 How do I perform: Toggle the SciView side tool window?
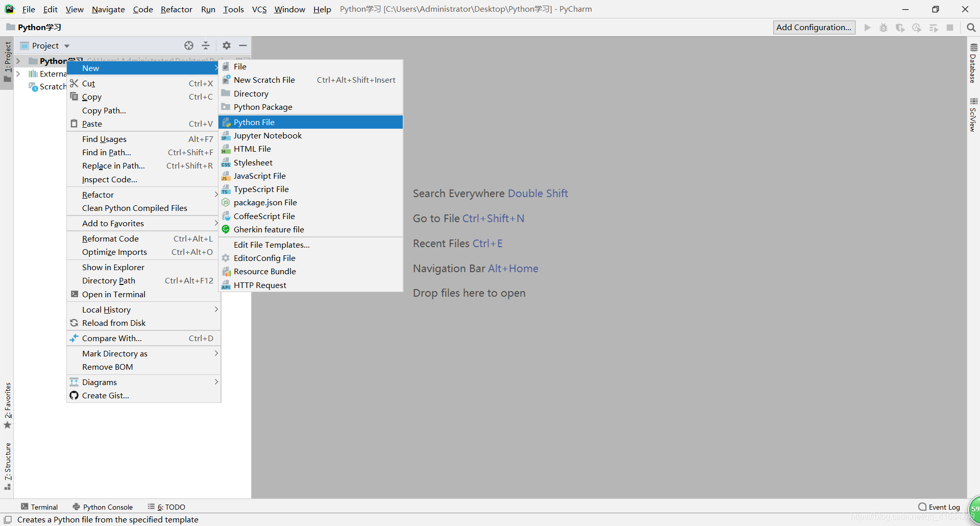click(973, 115)
